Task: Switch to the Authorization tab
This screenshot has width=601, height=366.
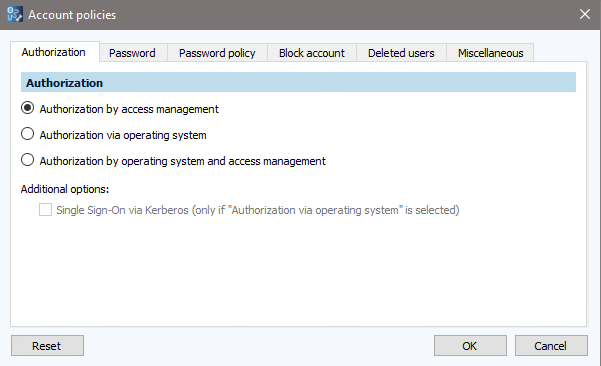Action: pos(54,52)
